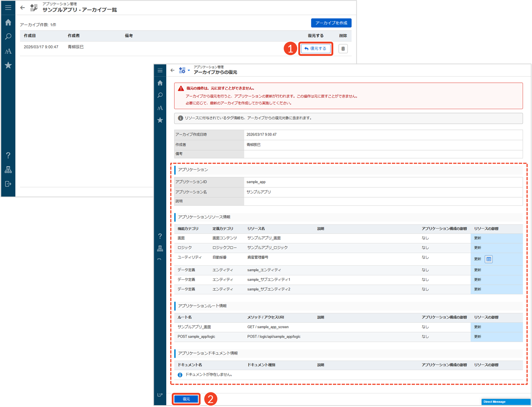Screen dimensions: 532x407
Task: Click back arrow in アーカイブからの復元 header
Action: (x=172, y=70)
